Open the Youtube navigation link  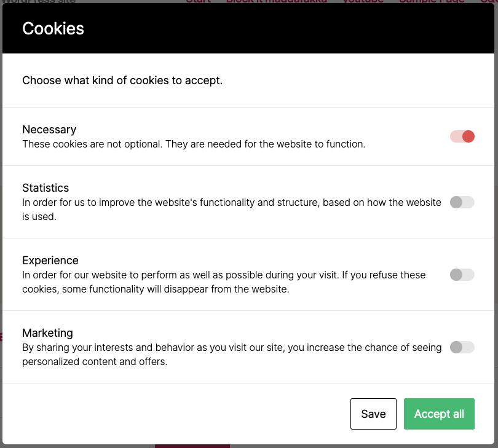[x=363, y=2]
